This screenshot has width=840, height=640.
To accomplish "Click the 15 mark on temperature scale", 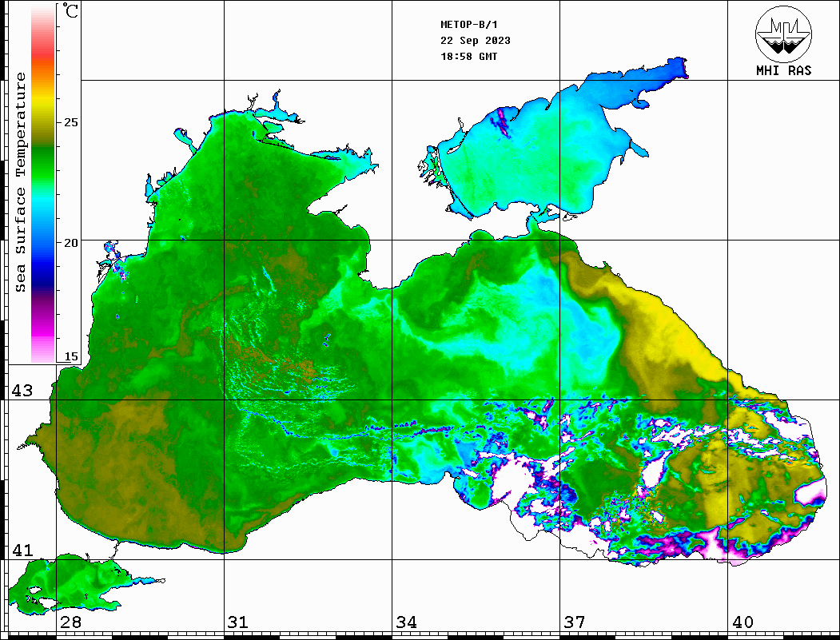I will click(70, 356).
